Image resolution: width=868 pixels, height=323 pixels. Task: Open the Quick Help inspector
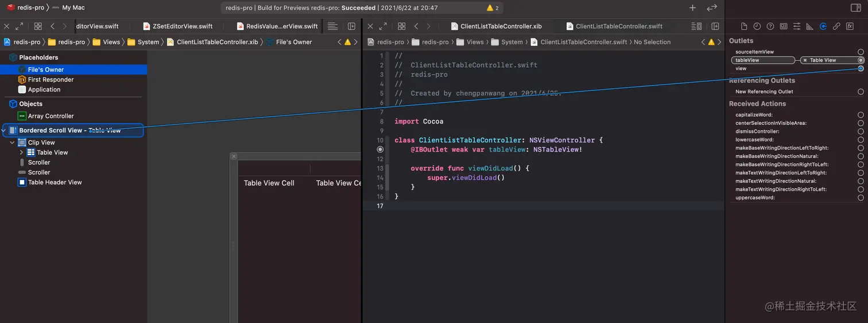tap(770, 26)
